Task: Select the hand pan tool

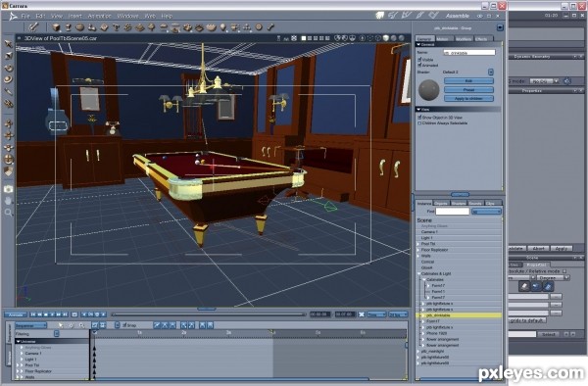Action: (8, 201)
